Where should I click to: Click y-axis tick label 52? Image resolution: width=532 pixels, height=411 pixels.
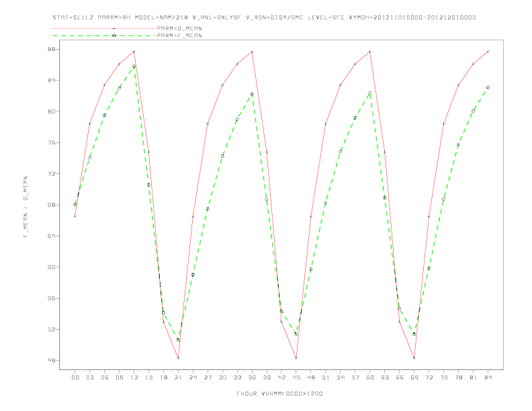point(51,329)
